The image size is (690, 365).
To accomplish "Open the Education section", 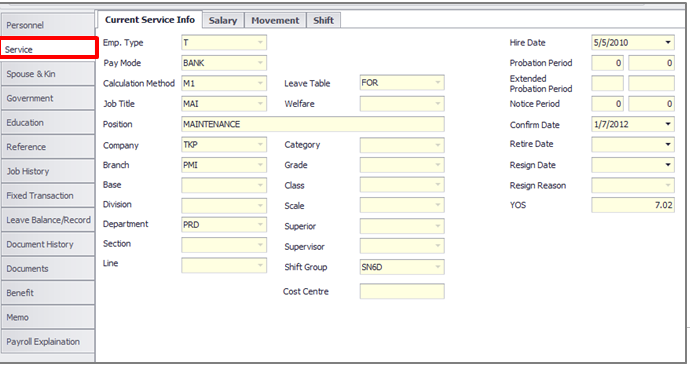I will [x=48, y=122].
